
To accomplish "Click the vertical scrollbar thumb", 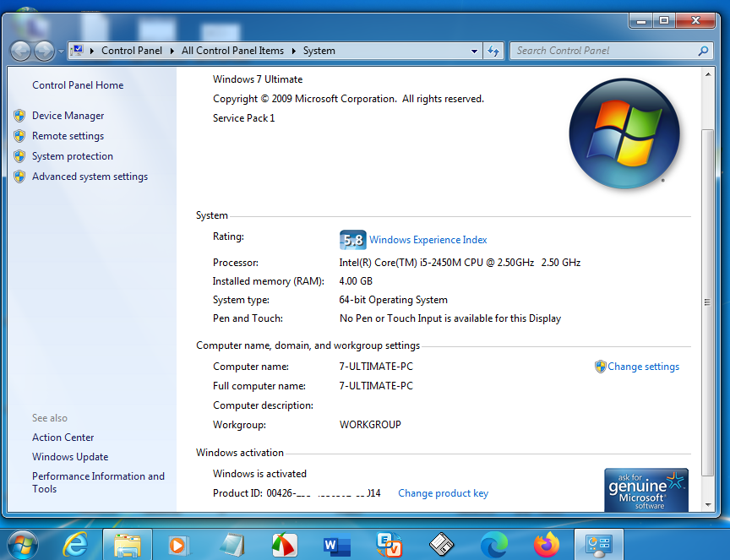I will (x=708, y=302).
